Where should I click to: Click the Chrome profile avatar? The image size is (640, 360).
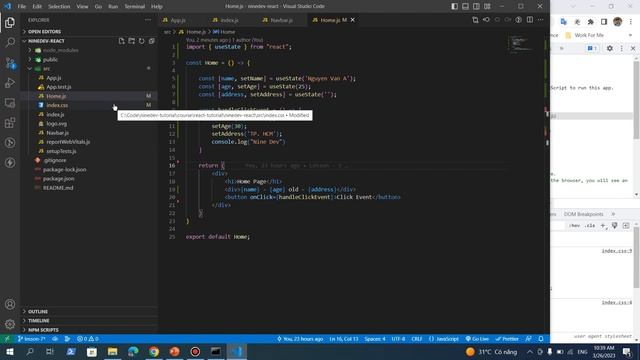click(618, 22)
